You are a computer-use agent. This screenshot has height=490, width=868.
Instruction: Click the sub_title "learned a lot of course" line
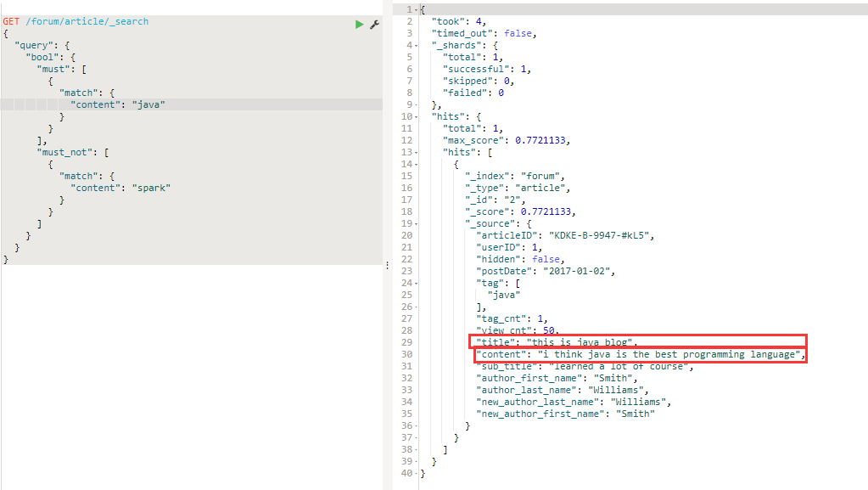point(585,366)
